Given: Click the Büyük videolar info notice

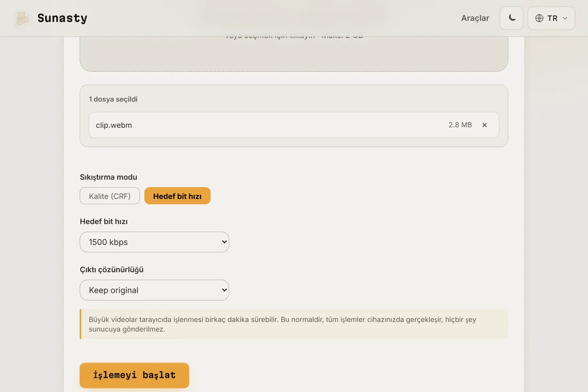Looking at the screenshot, I should (293, 324).
